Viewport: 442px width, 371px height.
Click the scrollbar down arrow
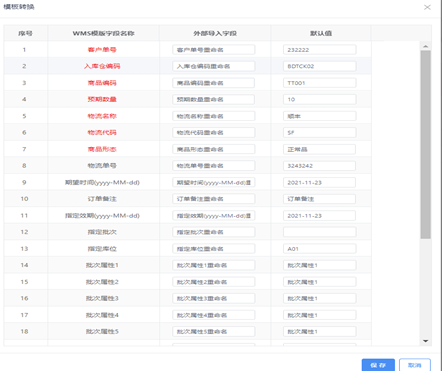pyautogui.click(x=425, y=341)
